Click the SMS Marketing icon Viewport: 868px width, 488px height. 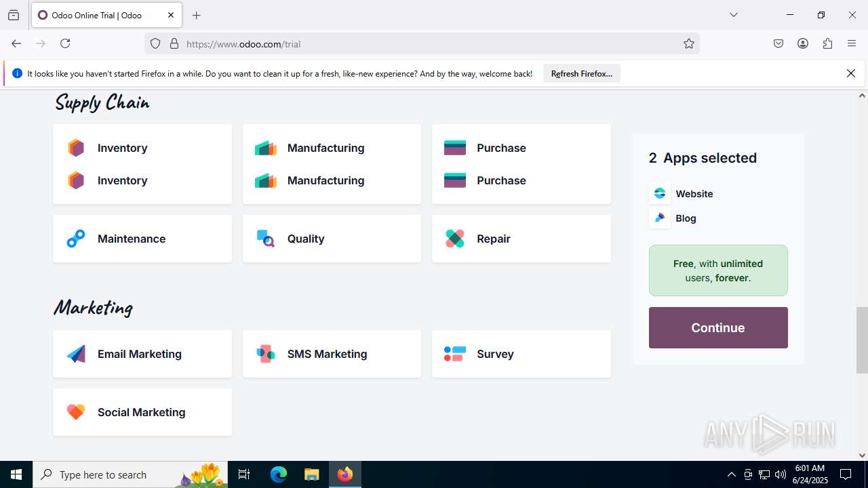[265, 354]
